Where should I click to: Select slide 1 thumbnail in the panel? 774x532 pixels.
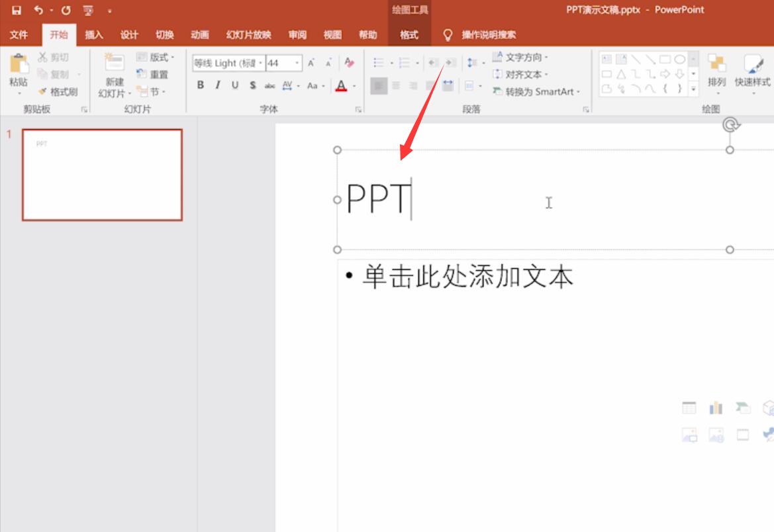(102, 175)
